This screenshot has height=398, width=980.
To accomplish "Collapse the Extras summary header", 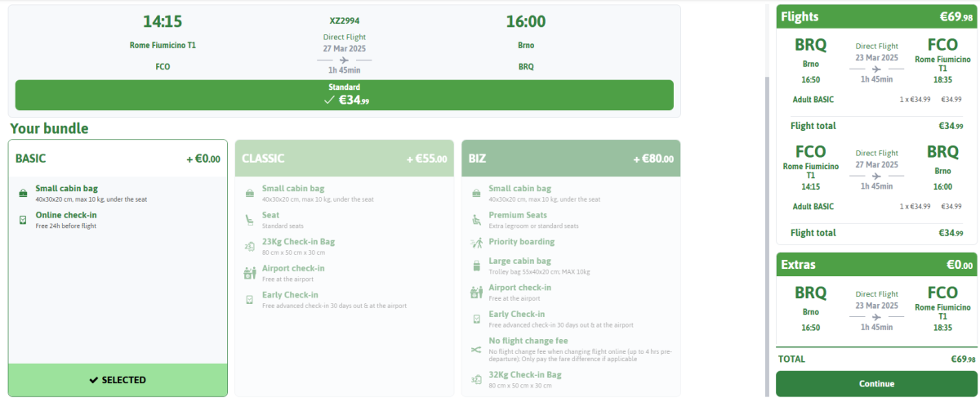I will (x=875, y=265).
